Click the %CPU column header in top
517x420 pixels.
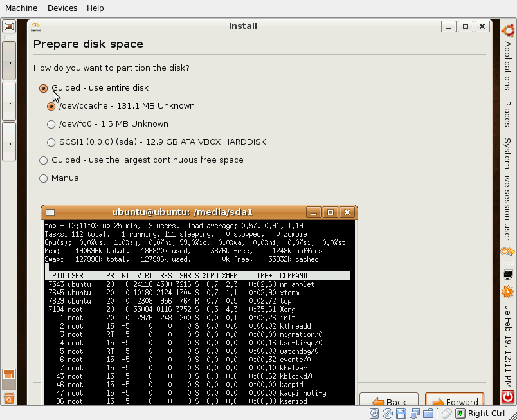210,276
